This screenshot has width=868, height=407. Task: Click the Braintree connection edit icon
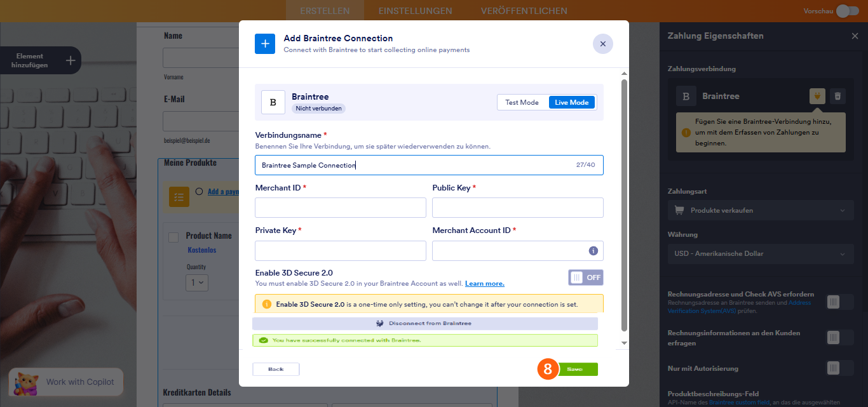pos(817,96)
